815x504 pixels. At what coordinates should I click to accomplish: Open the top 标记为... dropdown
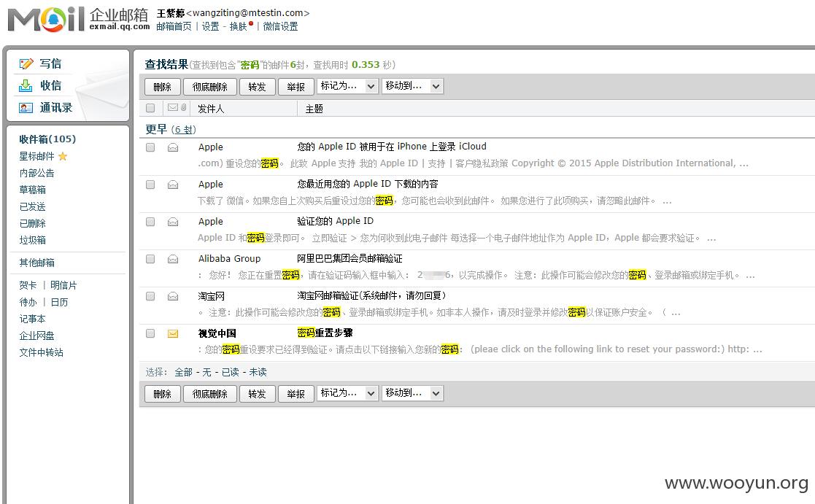[x=347, y=86]
